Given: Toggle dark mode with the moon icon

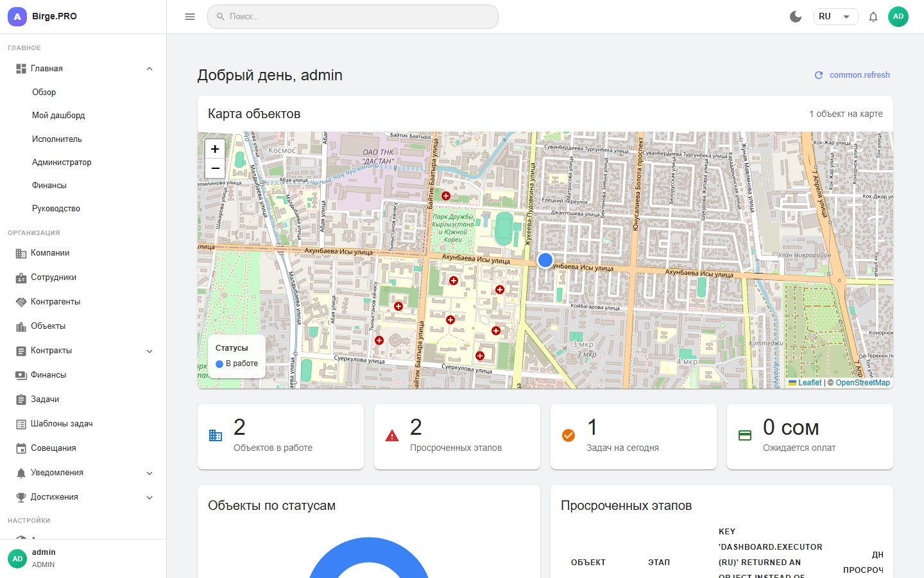Looking at the screenshot, I should (796, 17).
